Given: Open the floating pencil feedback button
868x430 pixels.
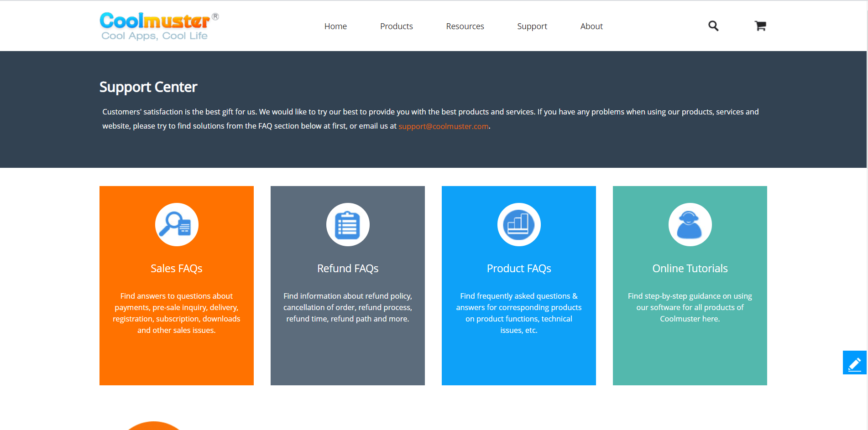Looking at the screenshot, I should pos(855,363).
